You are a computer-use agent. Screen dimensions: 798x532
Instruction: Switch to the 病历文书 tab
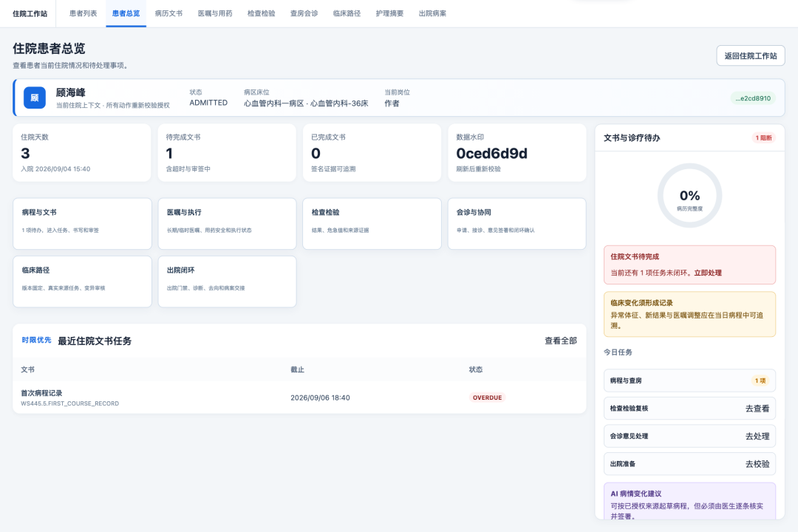(x=168, y=13)
